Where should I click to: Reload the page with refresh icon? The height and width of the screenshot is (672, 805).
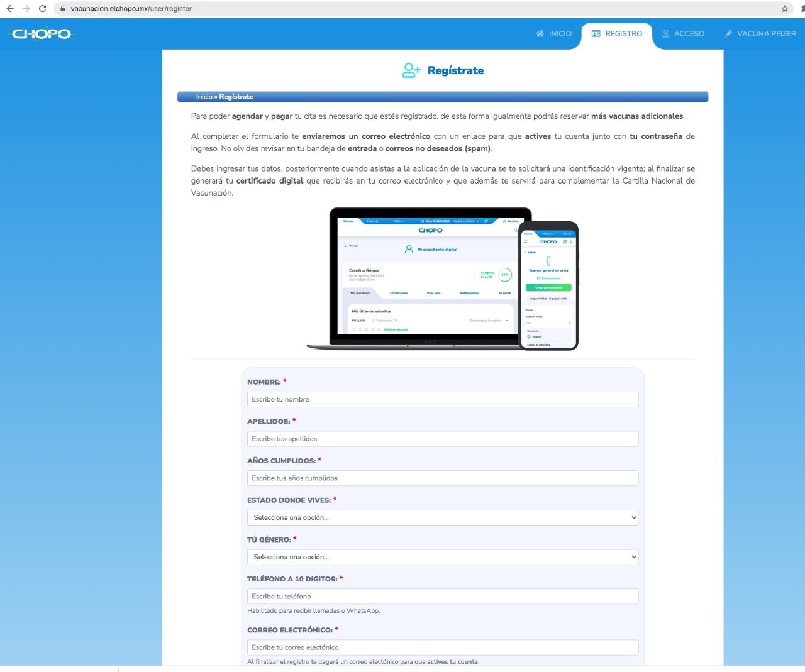pyautogui.click(x=42, y=9)
